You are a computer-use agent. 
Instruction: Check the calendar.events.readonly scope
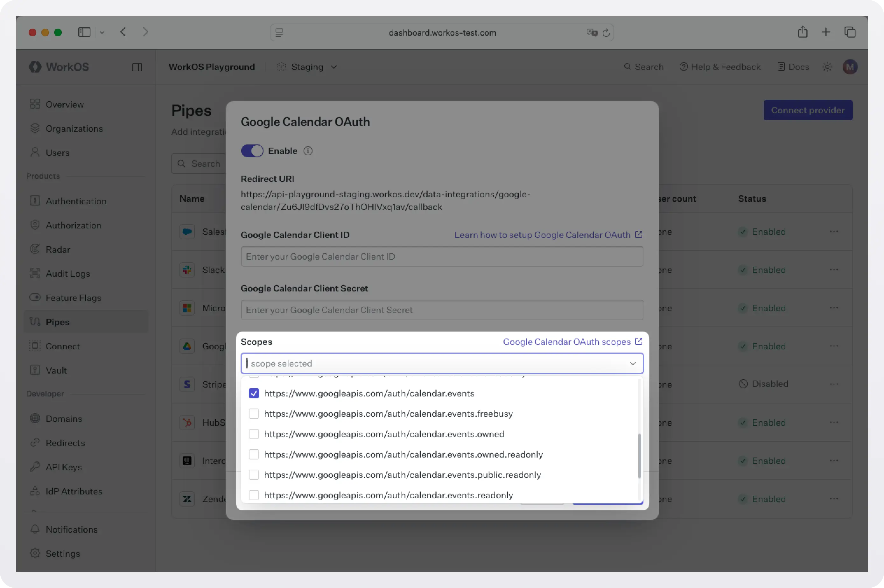point(254,495)
